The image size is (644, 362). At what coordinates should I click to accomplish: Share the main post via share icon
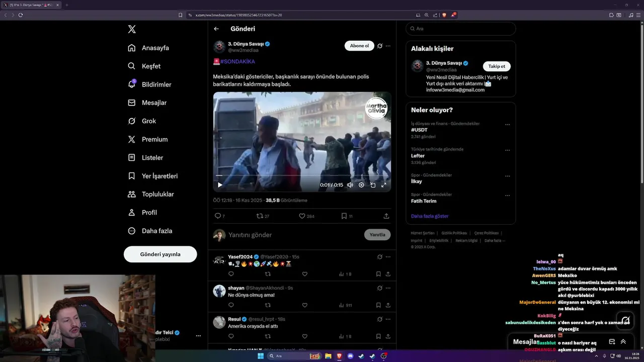(x=386, y=216)
